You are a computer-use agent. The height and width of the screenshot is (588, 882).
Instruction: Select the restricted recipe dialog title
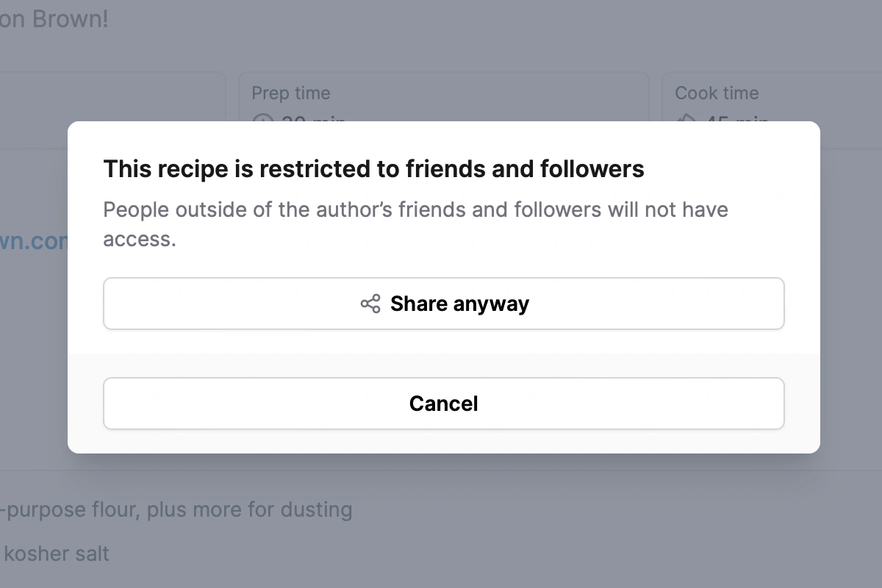373,169
